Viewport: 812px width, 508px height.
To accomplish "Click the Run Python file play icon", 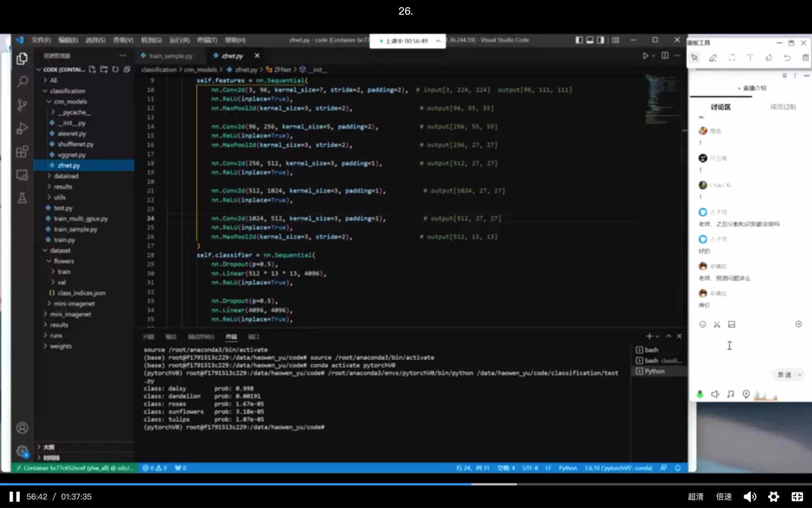I will [x=645, y=56].
